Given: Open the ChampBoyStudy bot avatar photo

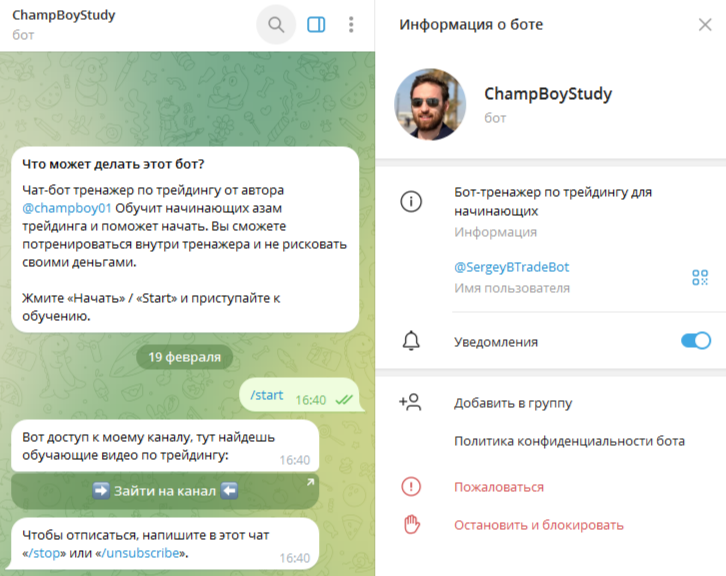Looking at the screenshot, I should coord(430,105).
